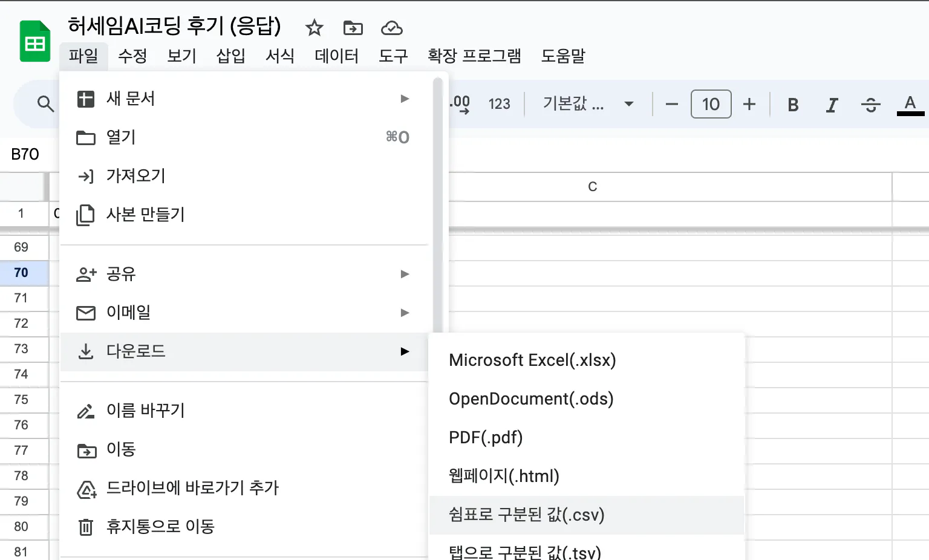
Task: Click the name box showing B70
Action: pyautogui.click(x=25, y=154)
